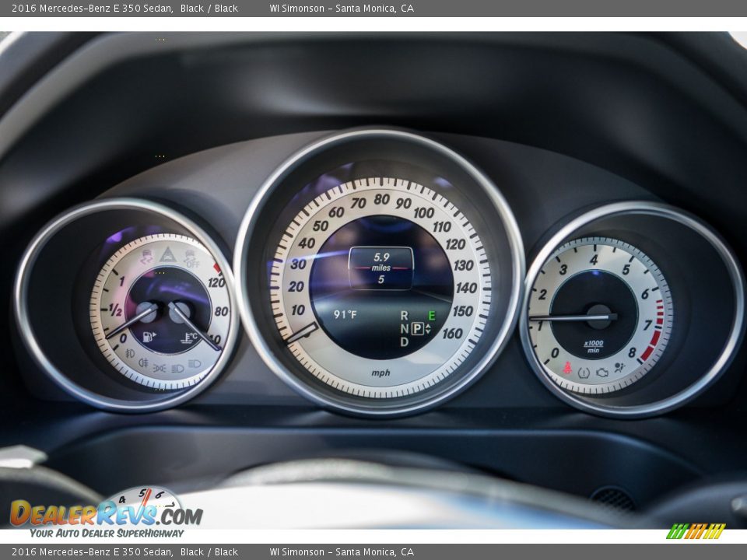Select the check engine icon

coord(602,373)
